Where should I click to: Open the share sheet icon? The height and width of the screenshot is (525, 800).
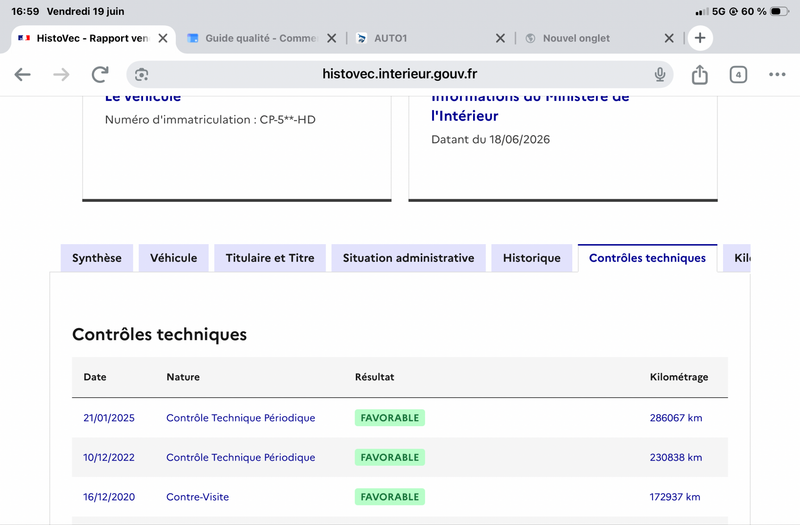click(699, 74)
